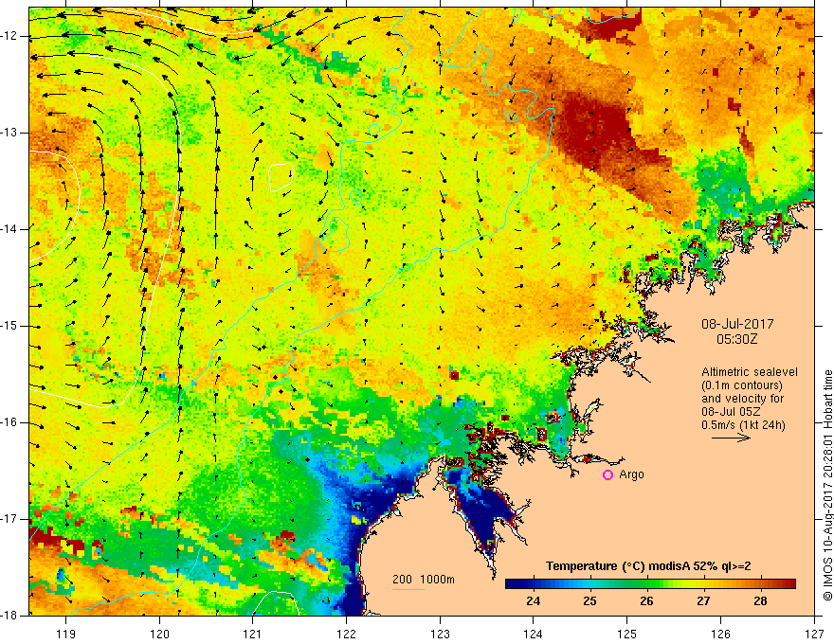Click latitude label -15
This screenshot has width=834, height=644.
click(x=10, y=326)
